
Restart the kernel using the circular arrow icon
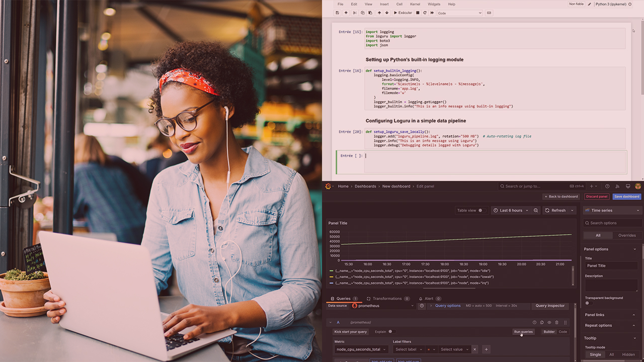click(425, 13)
